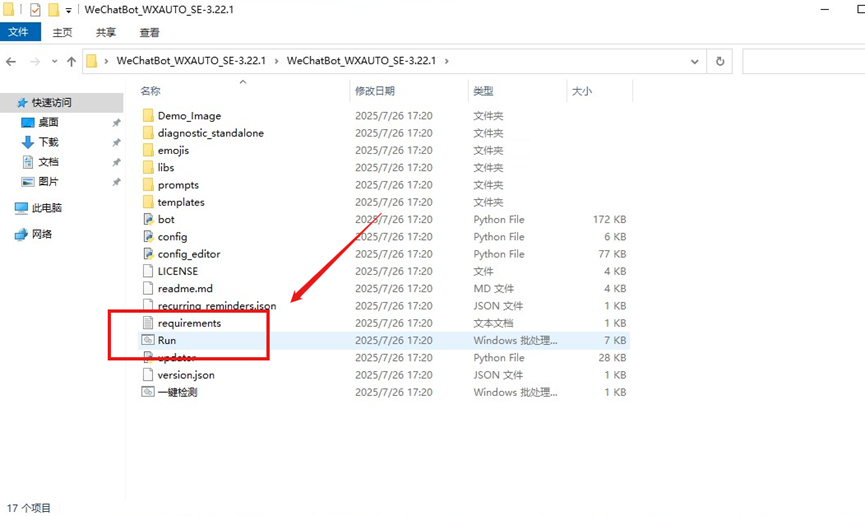
Task: Select 网络 in navigation pane
Action: [x=42, y=235]
